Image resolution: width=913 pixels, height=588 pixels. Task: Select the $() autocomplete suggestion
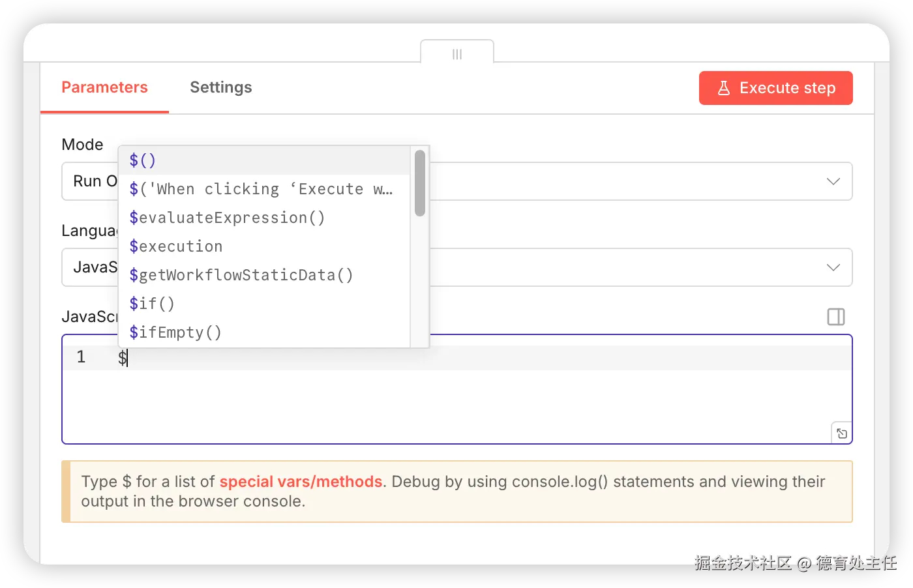(x=143, y=160)
